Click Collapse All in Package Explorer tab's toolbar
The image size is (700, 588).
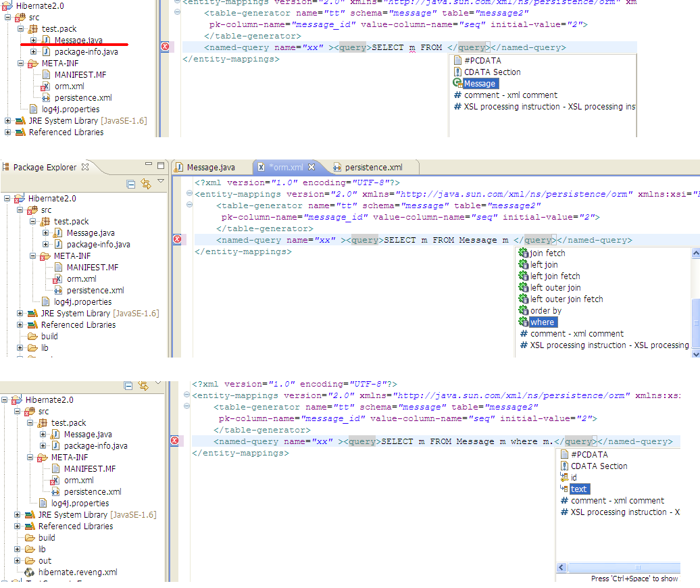[131, 184]
